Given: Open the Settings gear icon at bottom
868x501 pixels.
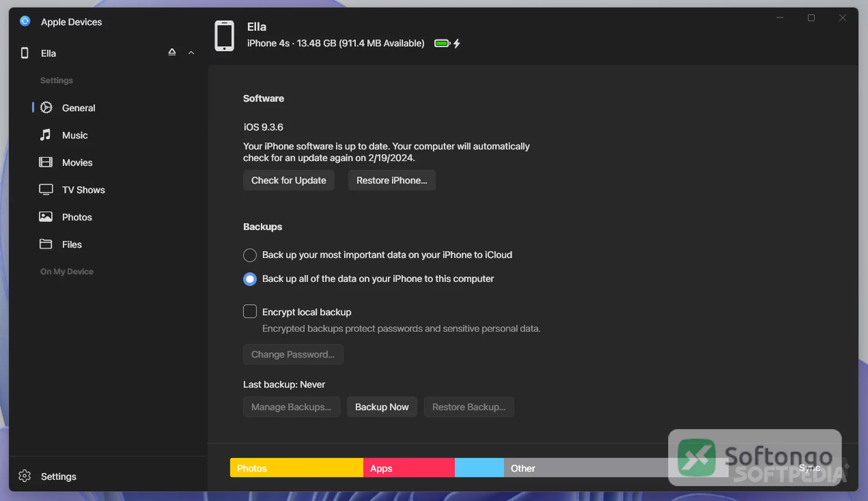Looking at the screenshot, I should (25, 476).
